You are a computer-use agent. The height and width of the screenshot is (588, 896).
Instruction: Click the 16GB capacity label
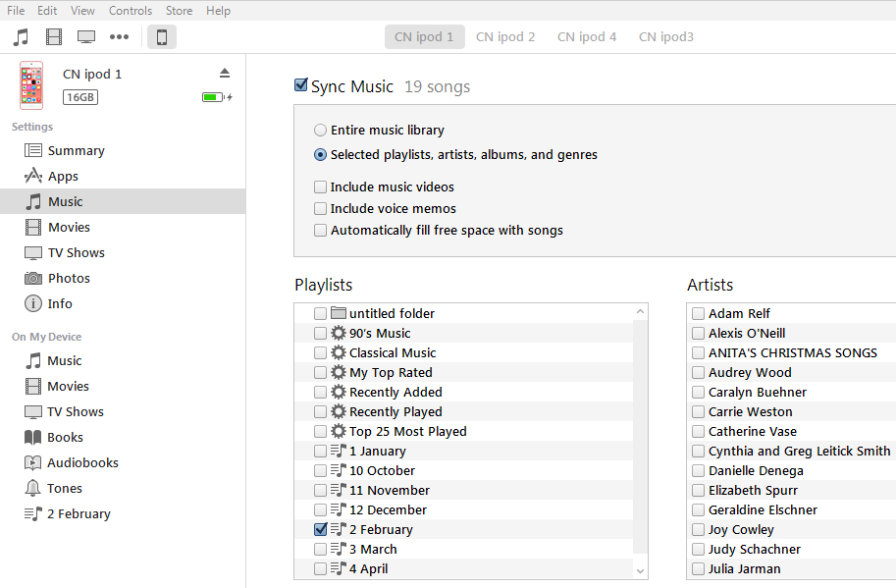point(80,97)
